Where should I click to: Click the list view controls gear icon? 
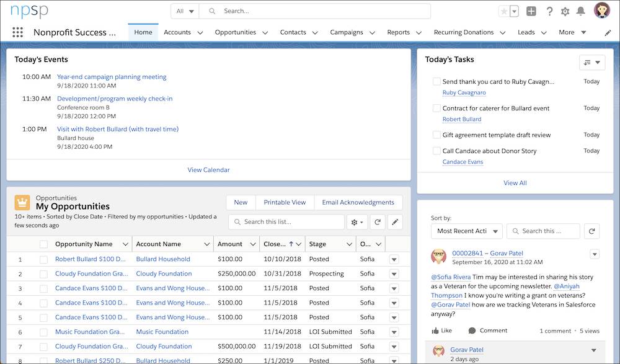(357, 222)
